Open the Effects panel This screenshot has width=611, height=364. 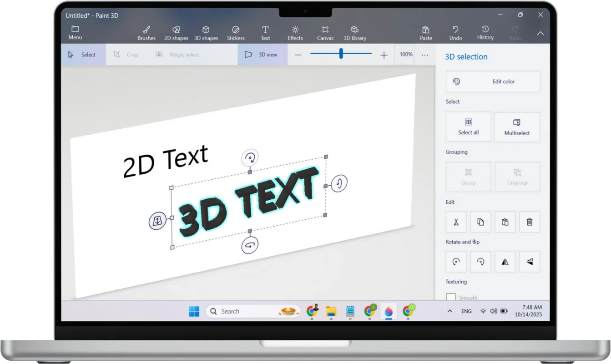(295, 32)
